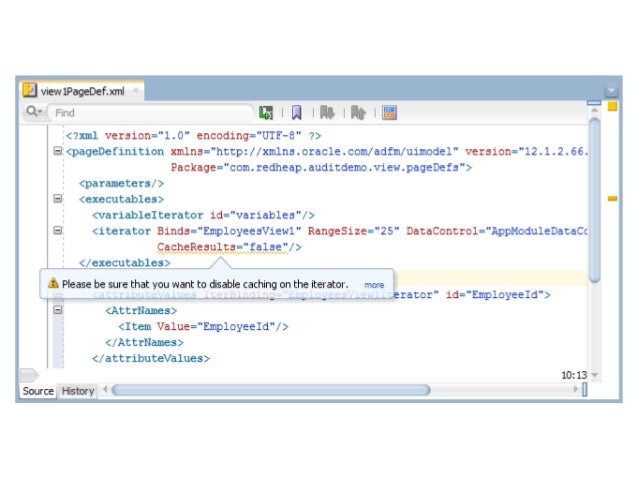Screen dimensions: 638x479
Task: Click the go to previous bookmark icon
Action: pyautogui.click(x=358, y=113)
